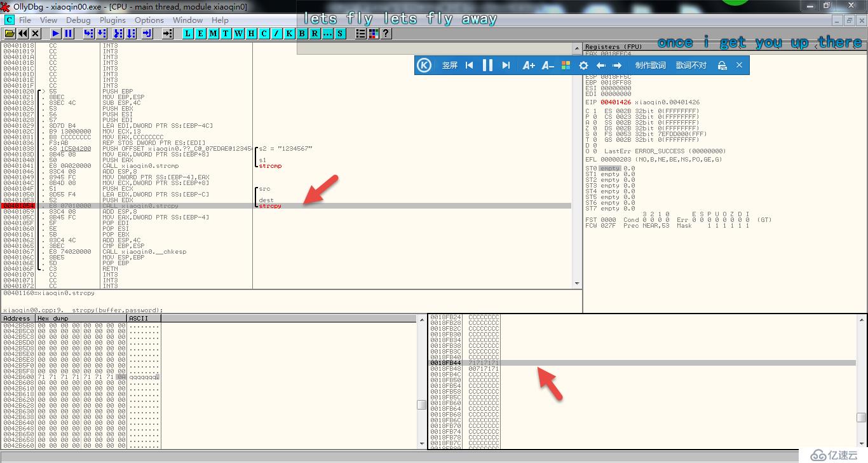This screenshot has width=868, height=463.
Task: Open help with question mark icon
Action: [x=386, y=33]
